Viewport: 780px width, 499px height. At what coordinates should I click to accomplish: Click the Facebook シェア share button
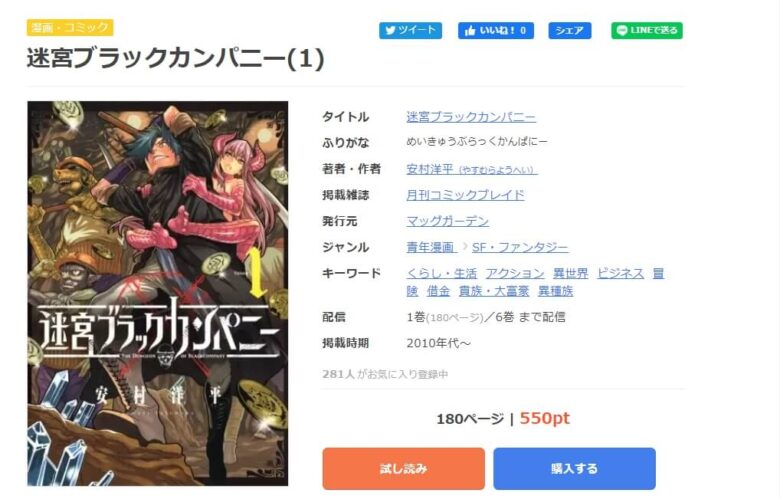tap(570, 30)
